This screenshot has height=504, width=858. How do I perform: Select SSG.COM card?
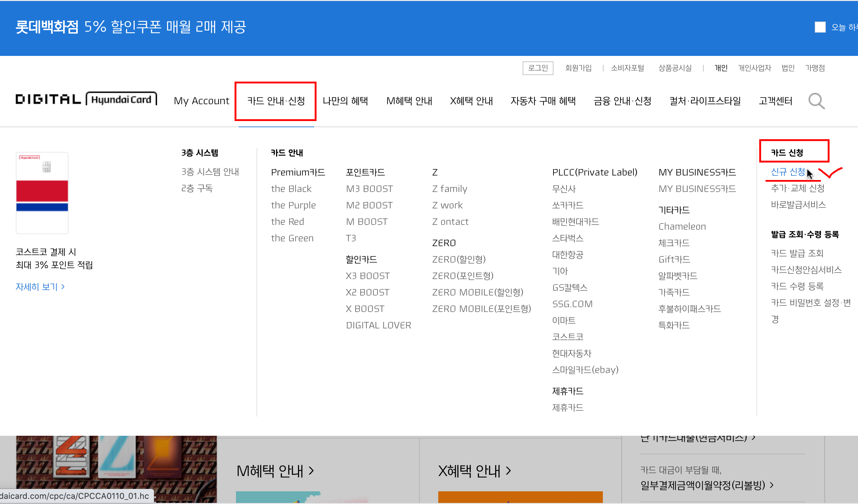(x=572, y=304)
